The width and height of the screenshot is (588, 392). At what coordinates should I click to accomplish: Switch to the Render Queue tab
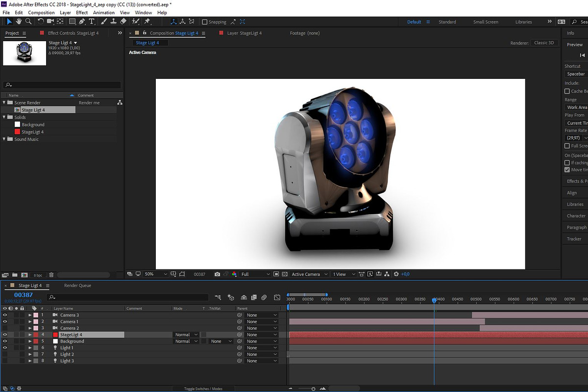77,285
